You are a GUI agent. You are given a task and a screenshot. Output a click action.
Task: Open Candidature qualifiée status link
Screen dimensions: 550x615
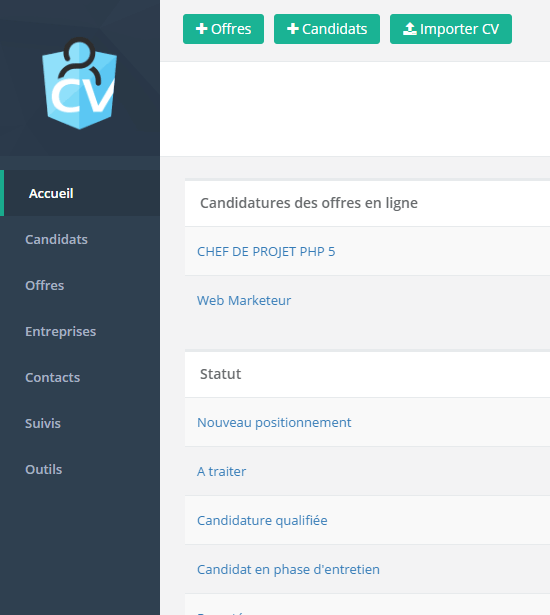pyautogui.click(x=262, y=520)
